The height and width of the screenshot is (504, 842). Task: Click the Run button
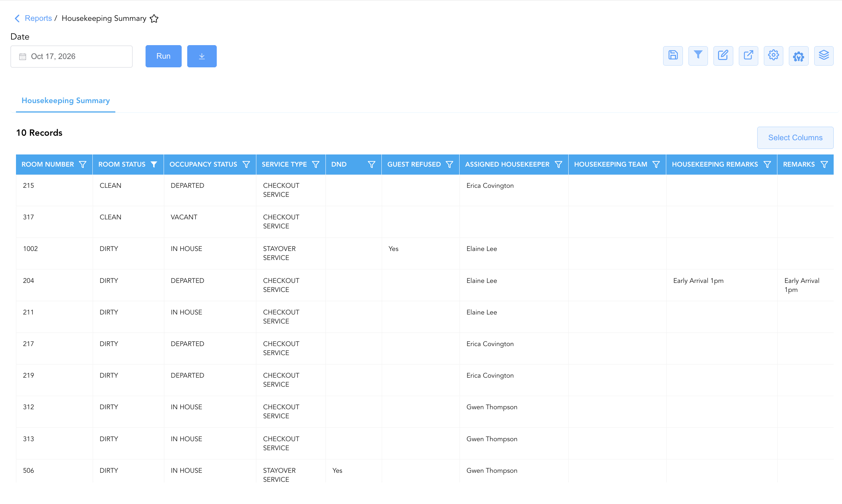click(x=164, y=56)
